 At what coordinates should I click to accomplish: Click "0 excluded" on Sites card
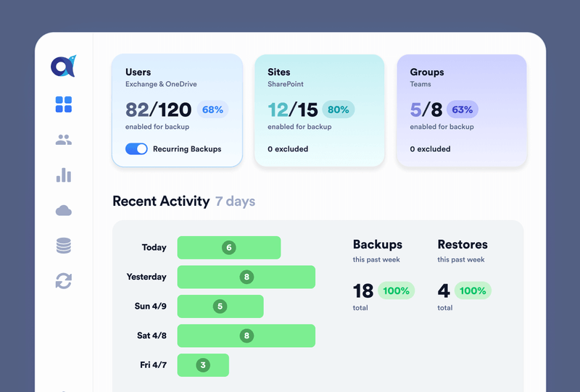click(x=288, y=149)
